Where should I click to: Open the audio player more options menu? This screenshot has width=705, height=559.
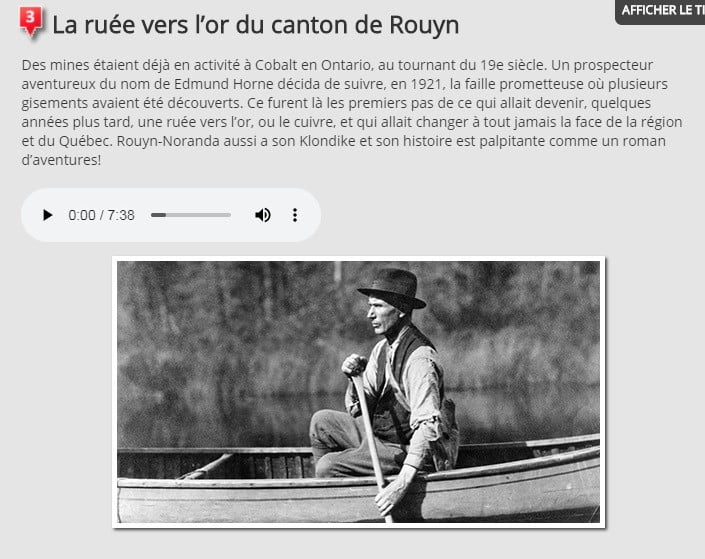(x=295, y=215)
